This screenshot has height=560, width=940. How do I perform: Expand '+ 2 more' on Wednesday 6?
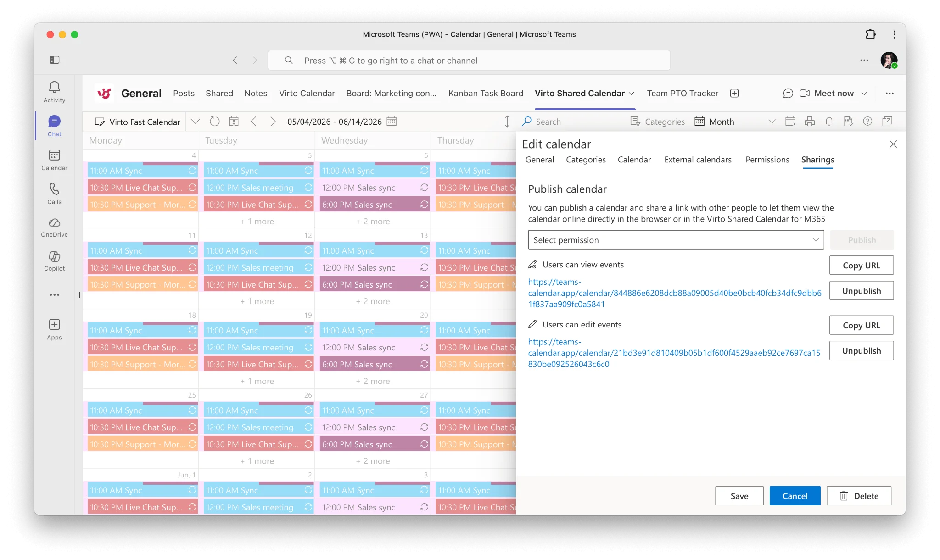[373, 222]
